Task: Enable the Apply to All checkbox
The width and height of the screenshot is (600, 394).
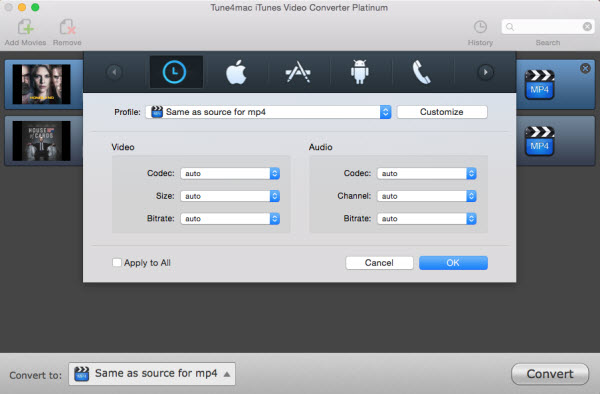Action: [x=117, y=262]
